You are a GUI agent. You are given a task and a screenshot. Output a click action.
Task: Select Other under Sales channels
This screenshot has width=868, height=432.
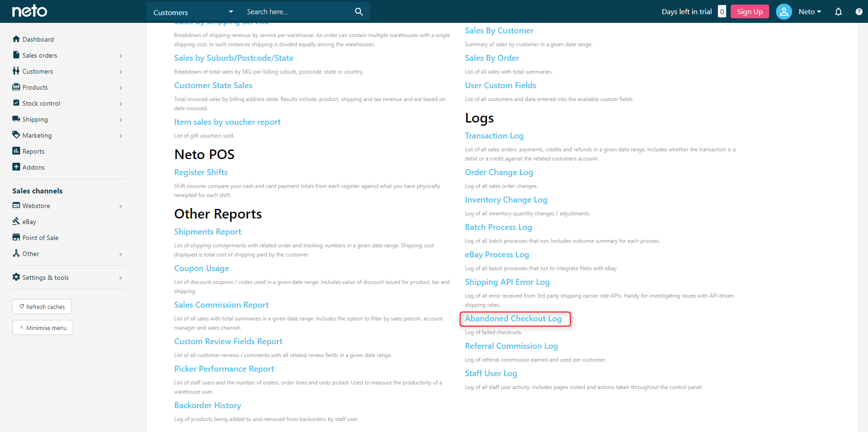(31, 254)
